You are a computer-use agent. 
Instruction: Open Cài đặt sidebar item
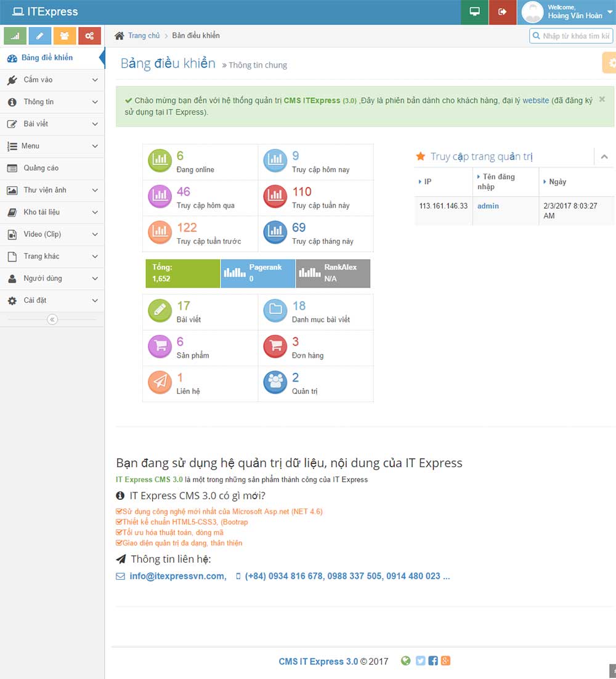tap(52, 300)
